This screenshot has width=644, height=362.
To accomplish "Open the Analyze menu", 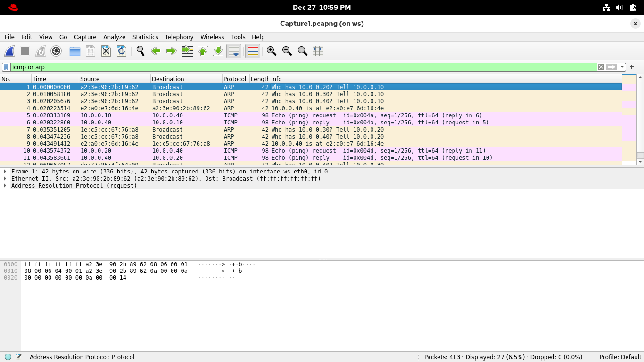I will click(x=114, y=37).
